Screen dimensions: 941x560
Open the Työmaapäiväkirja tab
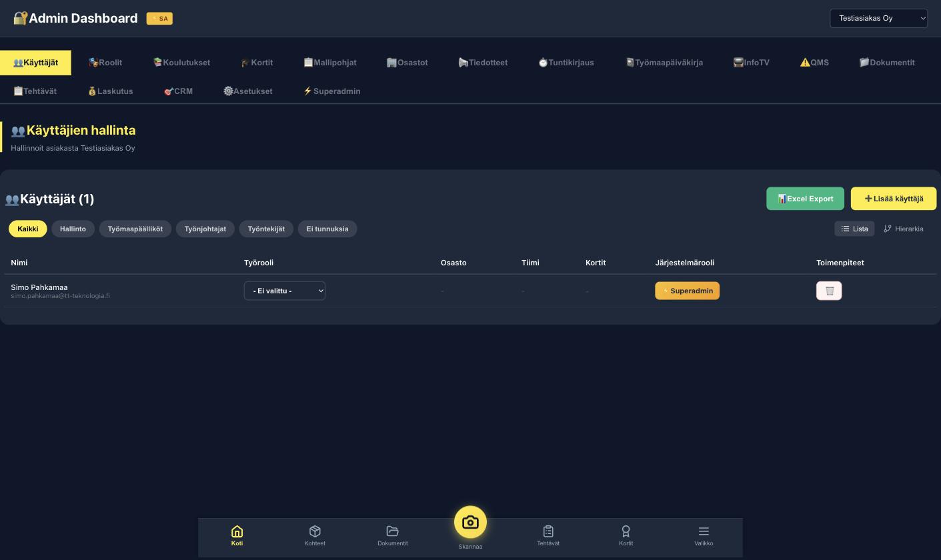coord(664,63)
